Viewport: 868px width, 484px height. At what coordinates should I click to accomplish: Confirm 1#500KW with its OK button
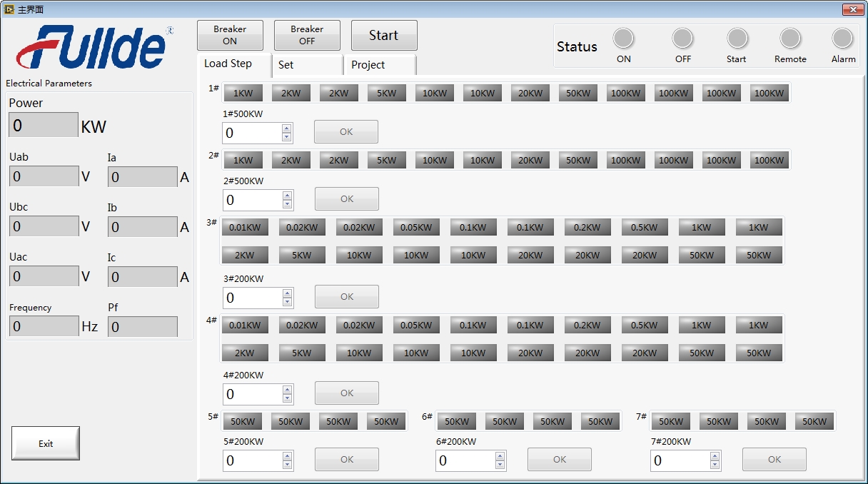click(346, 132)
